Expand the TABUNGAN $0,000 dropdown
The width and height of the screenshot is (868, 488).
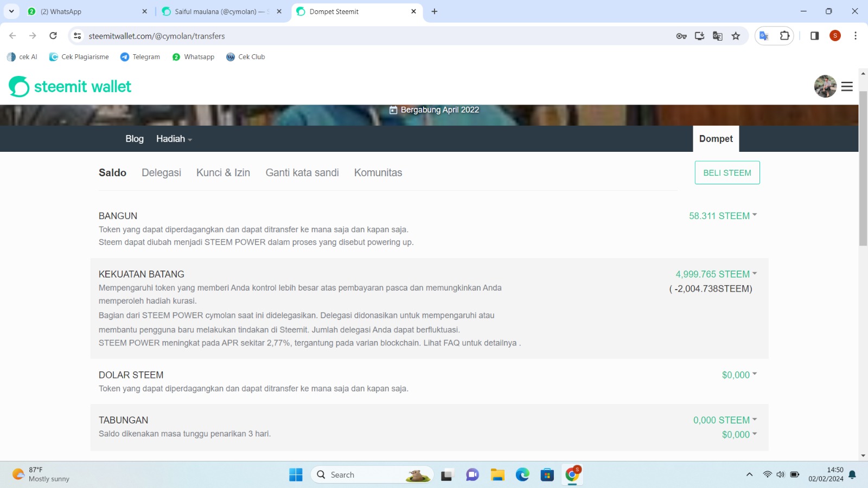(x=739, y=435)
